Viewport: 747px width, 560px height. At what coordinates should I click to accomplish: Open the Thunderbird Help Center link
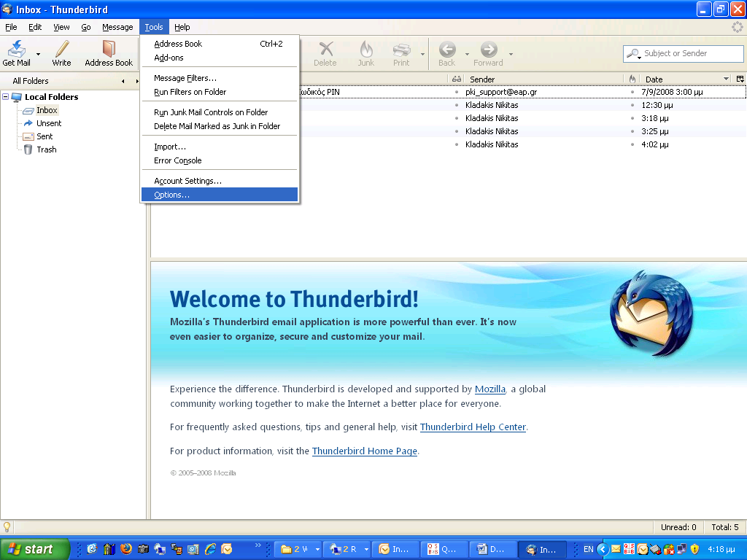[473, 427]
